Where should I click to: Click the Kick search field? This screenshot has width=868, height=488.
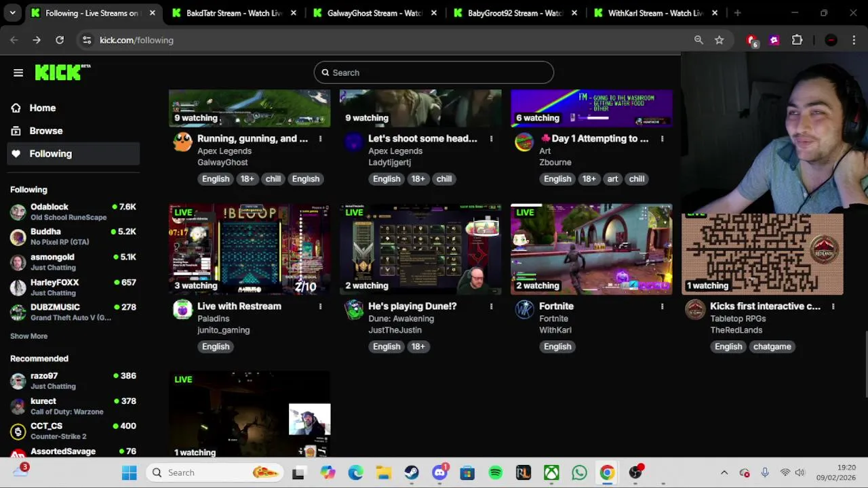click(x=434, y=73)
